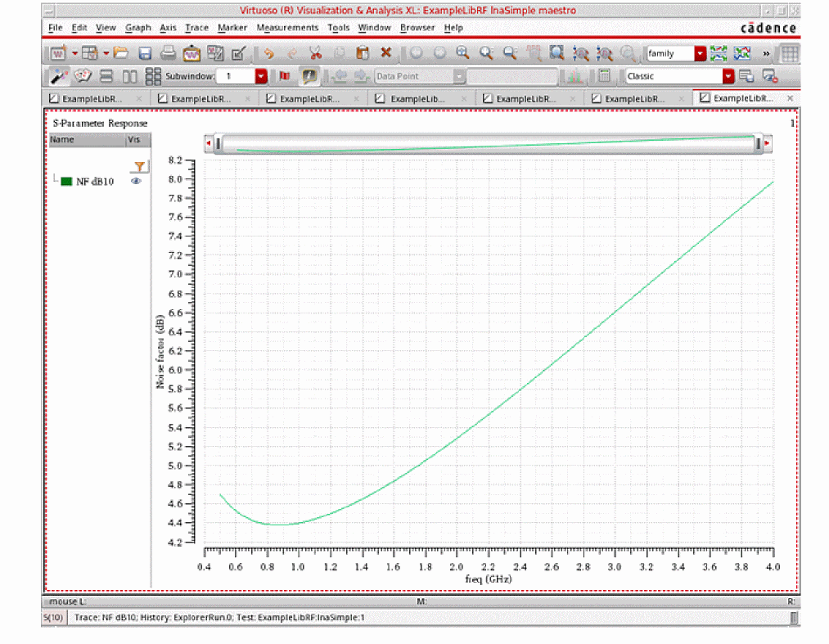Open the Measurements menu
The height and width of the screenshot is (644, 829).
click(287, 28)
